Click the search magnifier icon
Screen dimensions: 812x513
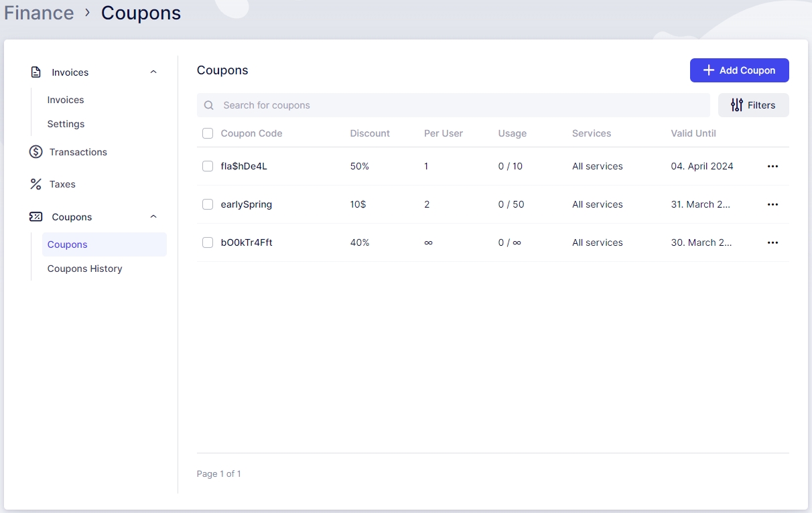tap(209, 105)
